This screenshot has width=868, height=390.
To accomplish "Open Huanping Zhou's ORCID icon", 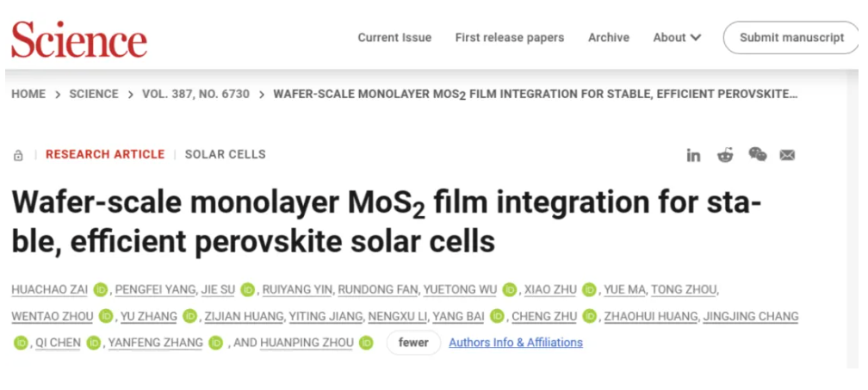I will click(x=366, y=343).
